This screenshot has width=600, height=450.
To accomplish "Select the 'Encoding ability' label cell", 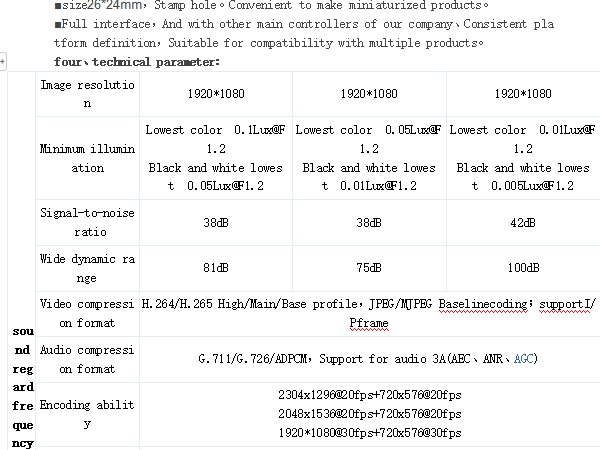I will pyautogui.click(x=86, y=414).
